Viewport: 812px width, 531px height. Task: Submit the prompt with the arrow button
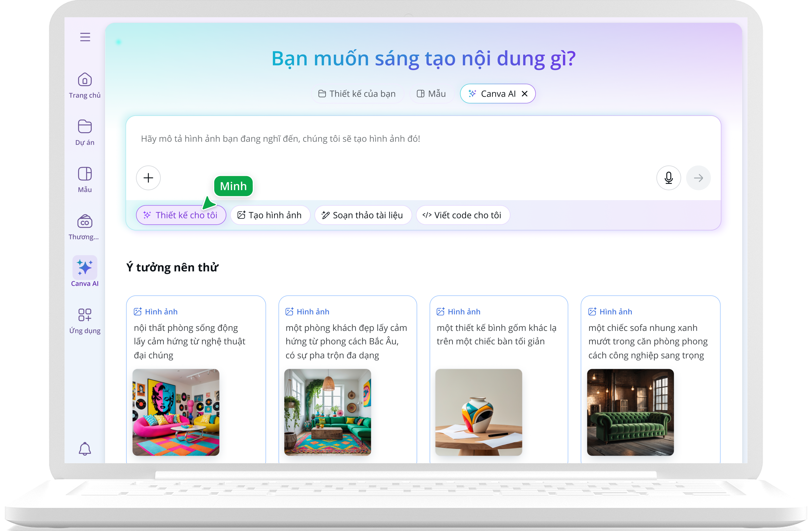coord(698,178)
